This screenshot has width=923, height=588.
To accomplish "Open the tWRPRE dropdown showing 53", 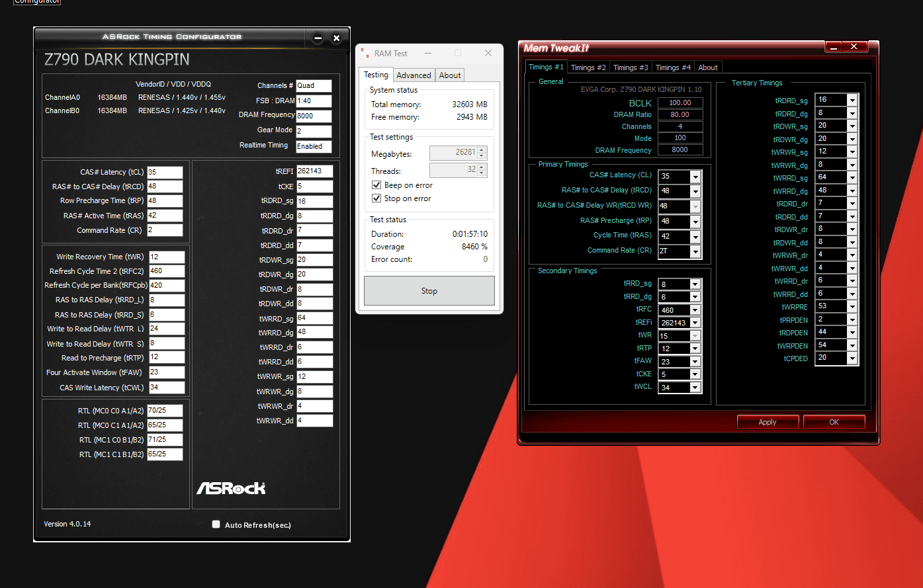I will 852,307.
